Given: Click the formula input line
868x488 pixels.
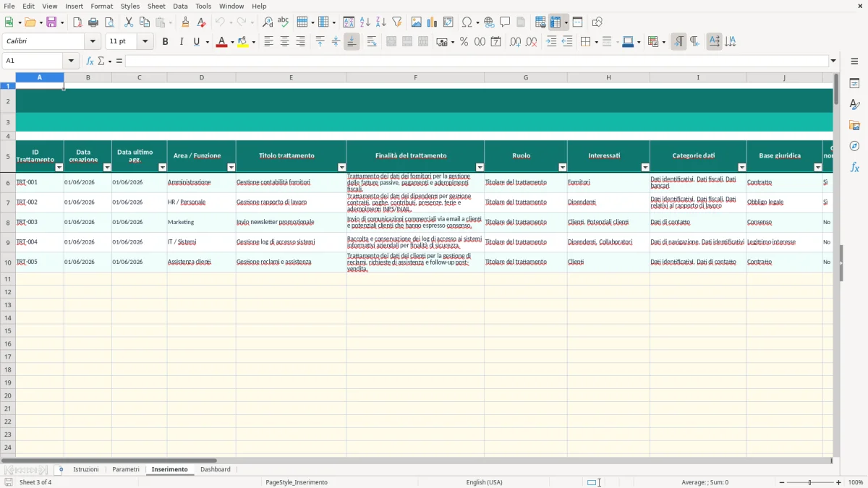Looking at the screenshot, I should [x=477, y=61].
